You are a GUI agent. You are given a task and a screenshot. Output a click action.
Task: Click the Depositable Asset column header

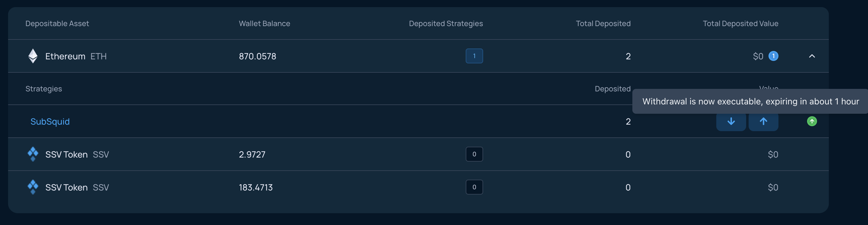(x=57, y=24)
